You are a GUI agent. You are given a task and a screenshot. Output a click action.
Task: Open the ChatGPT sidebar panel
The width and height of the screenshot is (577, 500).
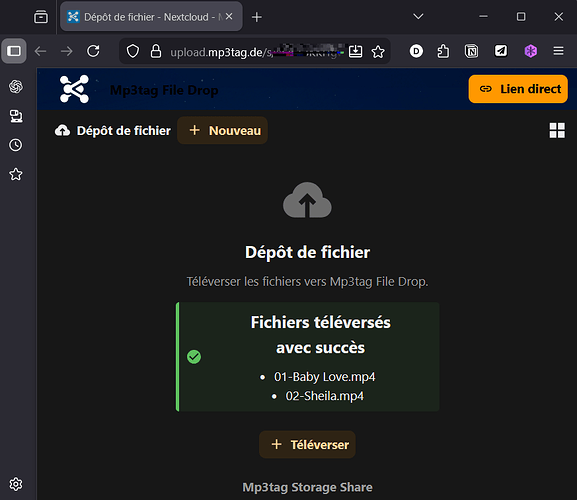[x=16, y=87]
